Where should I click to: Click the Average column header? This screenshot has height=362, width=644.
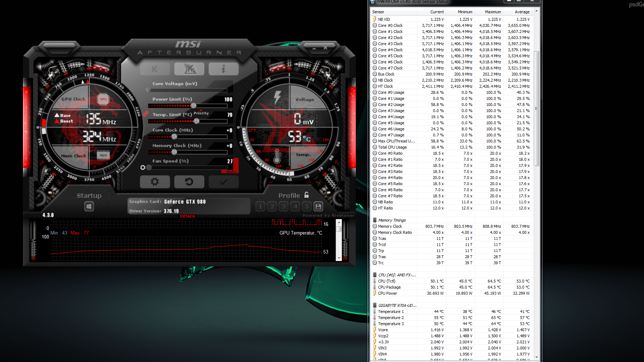click(x=518, y=12)
